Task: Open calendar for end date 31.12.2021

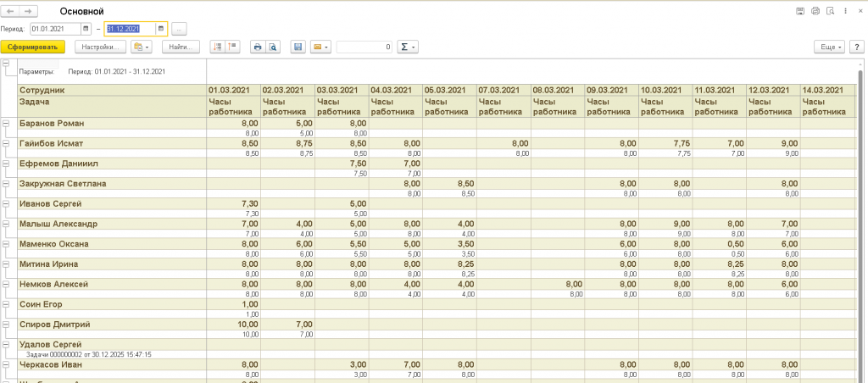Action: (x=160, y=29)
